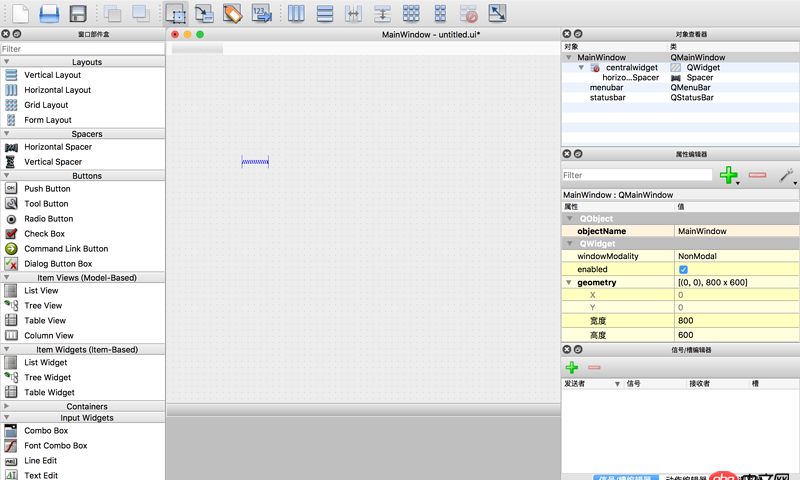Apply Form Layout toolbar icon

point(440,13)
